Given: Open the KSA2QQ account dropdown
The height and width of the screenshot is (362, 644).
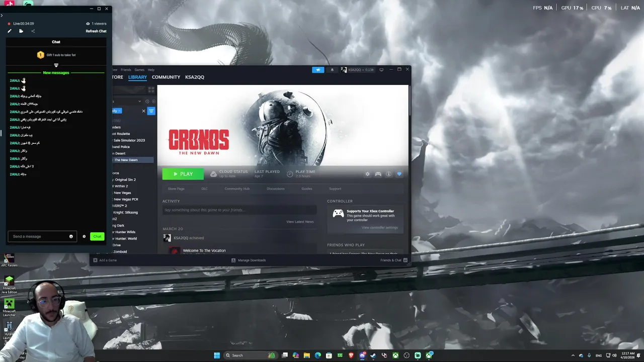Looking at the screenshot, I should tap(357, 70).
